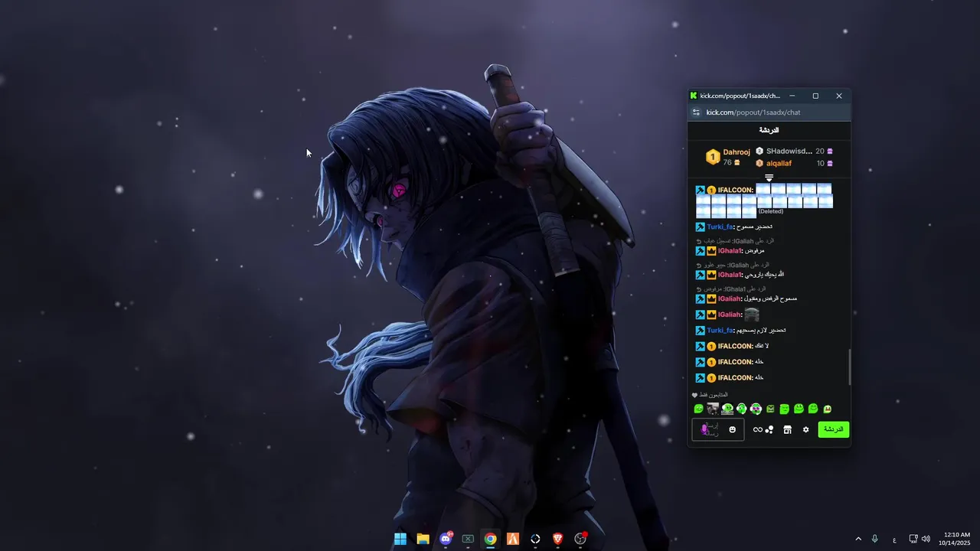The width and height of the screenshot is (980, 551).
Task: Open File Explorer from taskbar
Action: coord(423,539)
